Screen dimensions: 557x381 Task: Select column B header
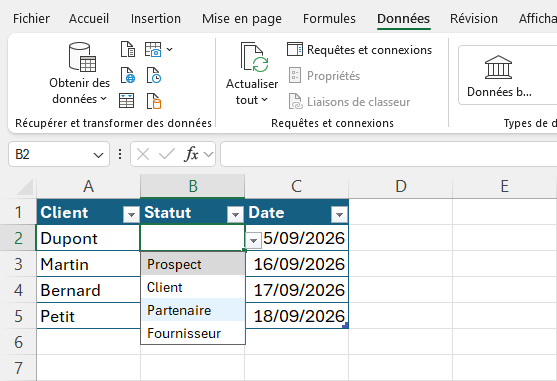click(x=193, y=186)
